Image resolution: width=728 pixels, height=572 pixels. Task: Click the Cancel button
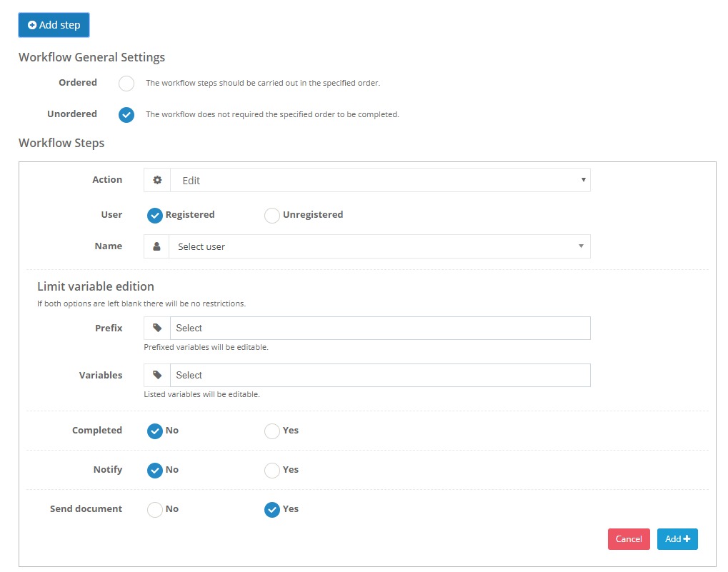(x=628, y=539)
